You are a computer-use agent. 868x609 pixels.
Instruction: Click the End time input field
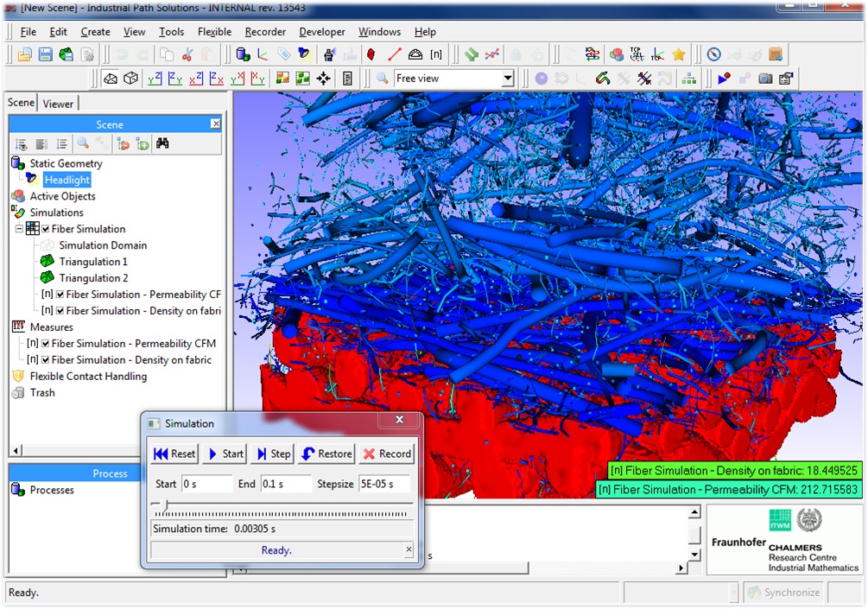(285, 484)
